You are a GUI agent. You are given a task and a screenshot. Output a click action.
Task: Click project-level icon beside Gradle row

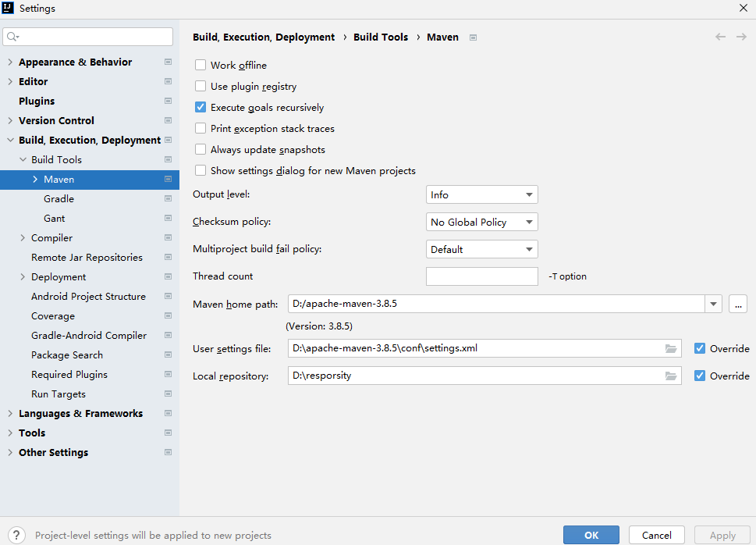click(168, 198)
